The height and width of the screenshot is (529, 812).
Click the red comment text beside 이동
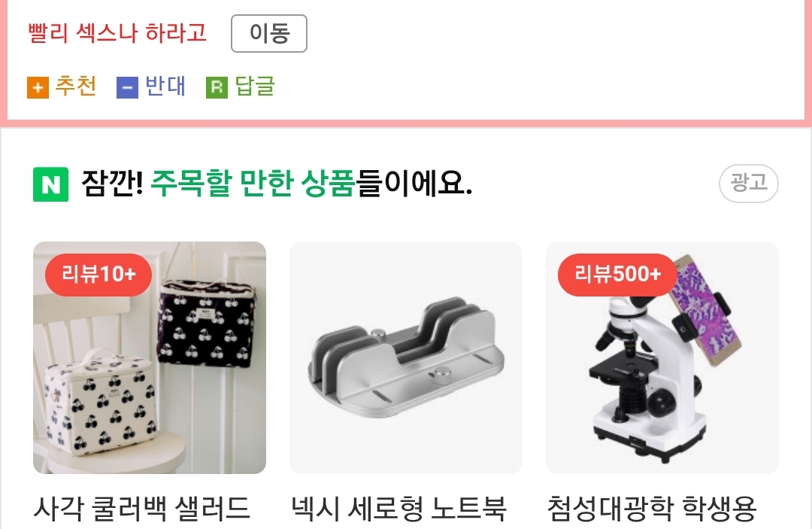(x=117, y=32)
